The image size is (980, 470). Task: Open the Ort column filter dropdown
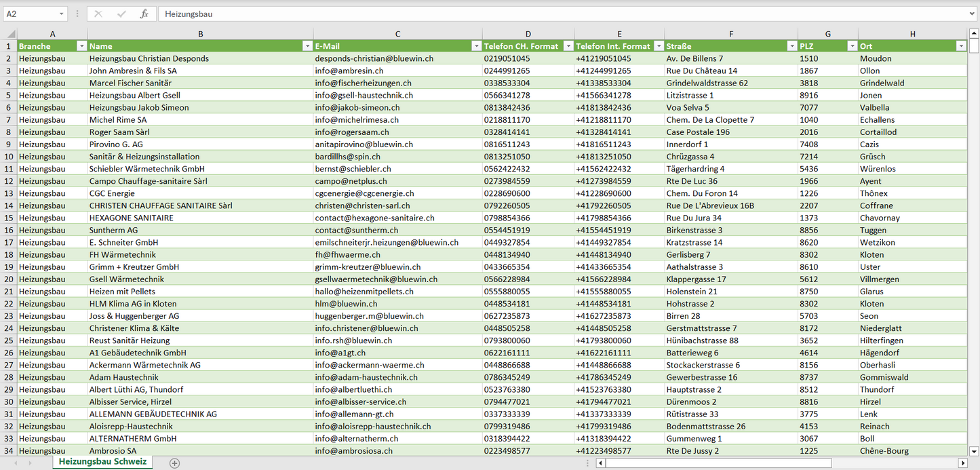[x=961, y=46]
